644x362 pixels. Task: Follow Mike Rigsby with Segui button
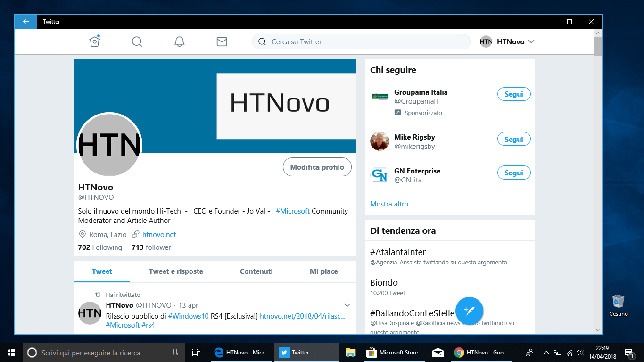514,140
